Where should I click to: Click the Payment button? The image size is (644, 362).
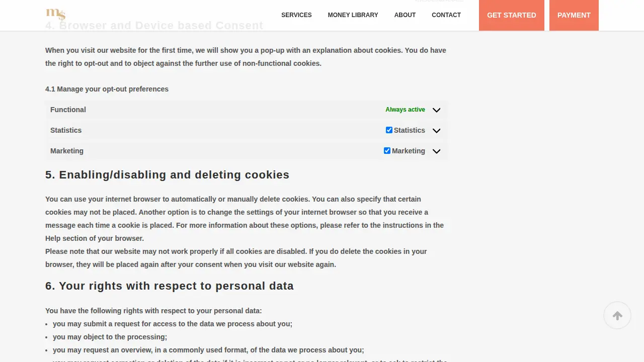point(574,15)
